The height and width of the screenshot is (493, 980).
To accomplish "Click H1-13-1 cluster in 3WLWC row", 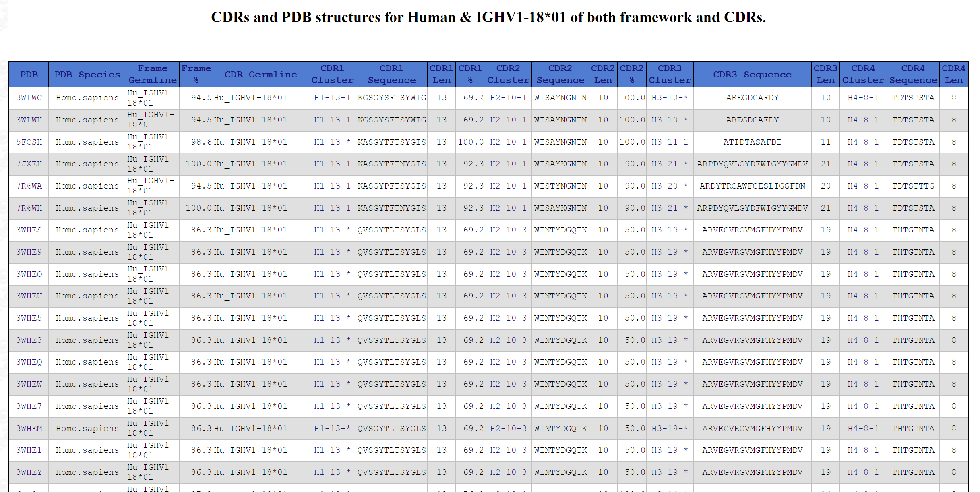I will pyautogui.click(x=332, y=98).
